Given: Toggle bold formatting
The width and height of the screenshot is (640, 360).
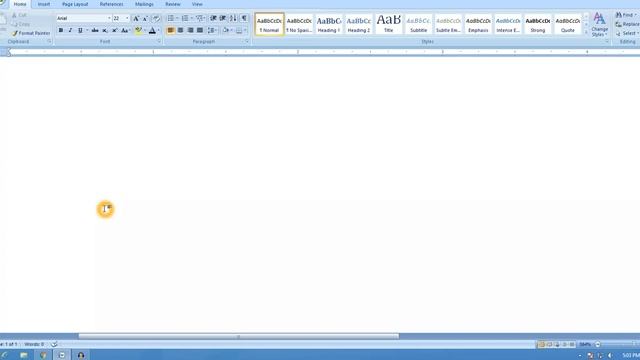Looking at the screenshot, I should click(x=61, y=30).
